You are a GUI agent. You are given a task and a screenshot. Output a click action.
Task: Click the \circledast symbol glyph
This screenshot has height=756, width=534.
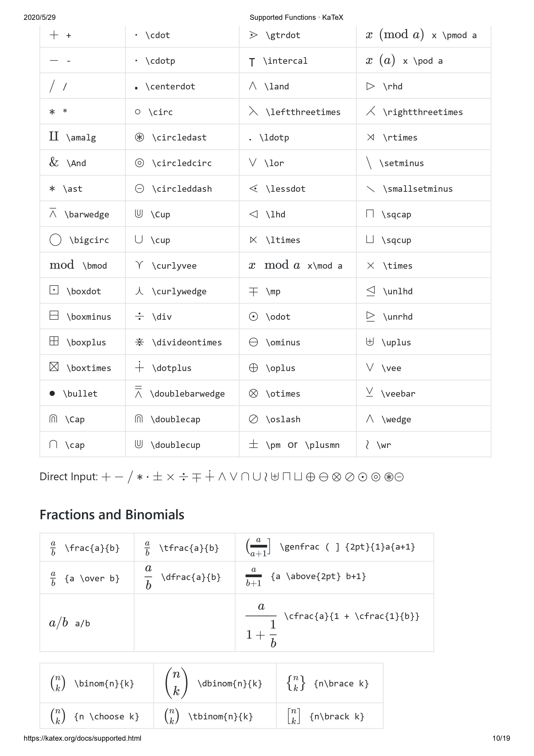pyautogui.click(x=139, y=137)
